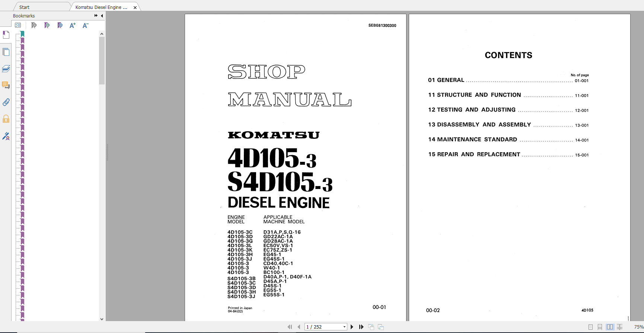Go to the first page
The width and height of the screenshot is (644, 333).
pyautogui.click(x=290, y=327)
